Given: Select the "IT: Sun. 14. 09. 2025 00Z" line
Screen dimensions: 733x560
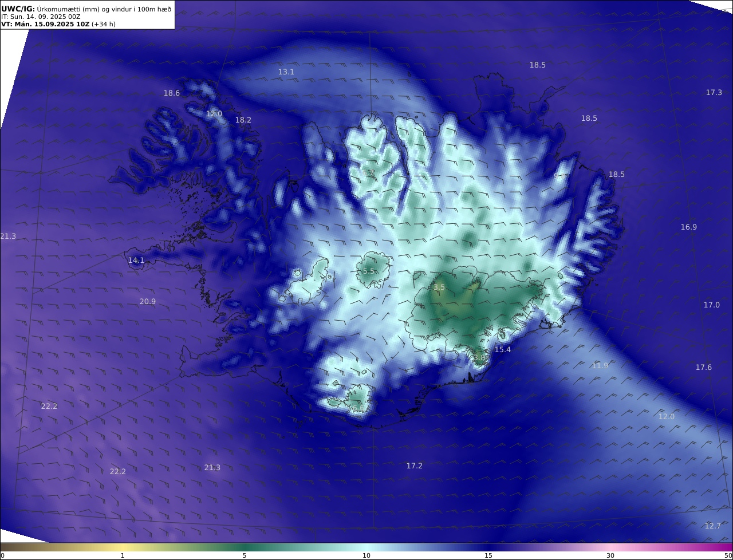Looking at the screenshot, I should click(x=41, y=17).
